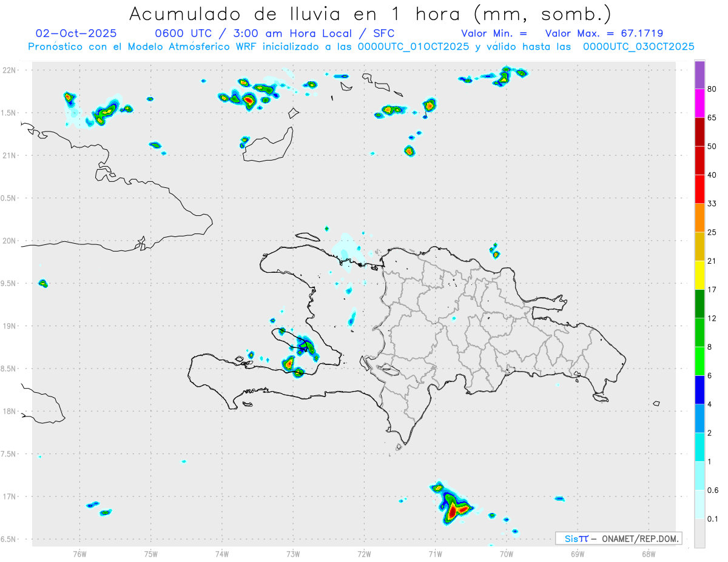Click the legend value '12'
Screen dimensions: 728x562
[x=712, y=318]
